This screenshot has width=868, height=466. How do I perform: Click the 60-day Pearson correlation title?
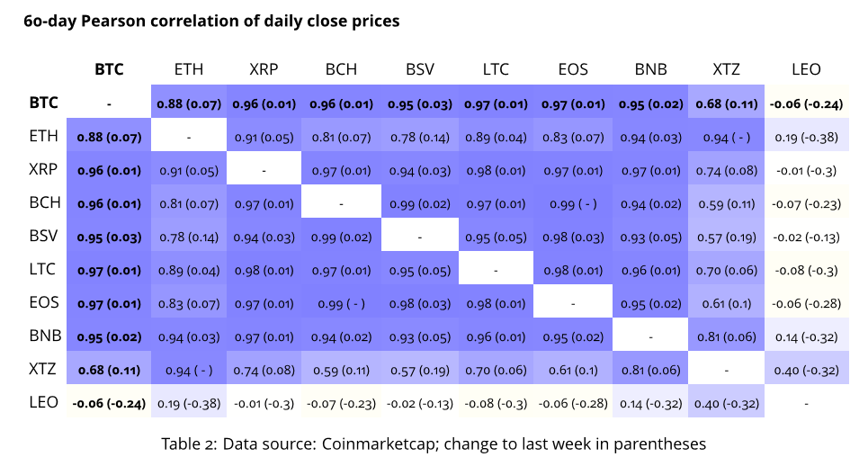point(212,20)
